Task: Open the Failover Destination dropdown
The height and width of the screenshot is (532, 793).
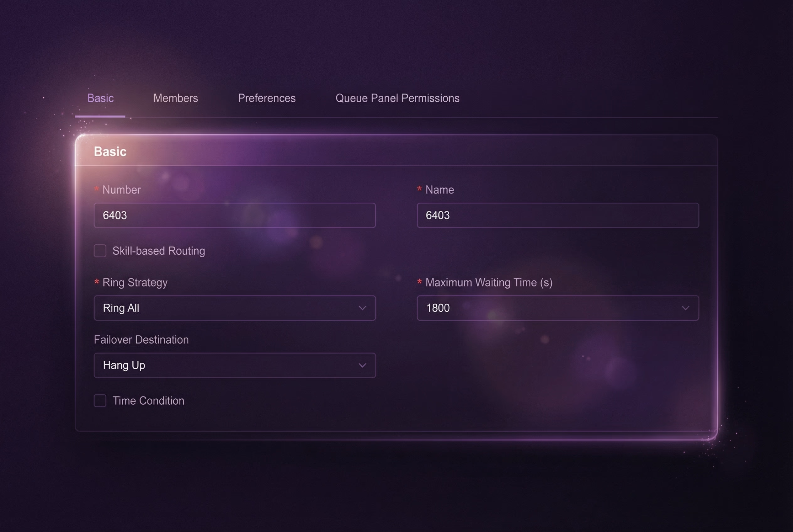Action: tap(234, 365)
